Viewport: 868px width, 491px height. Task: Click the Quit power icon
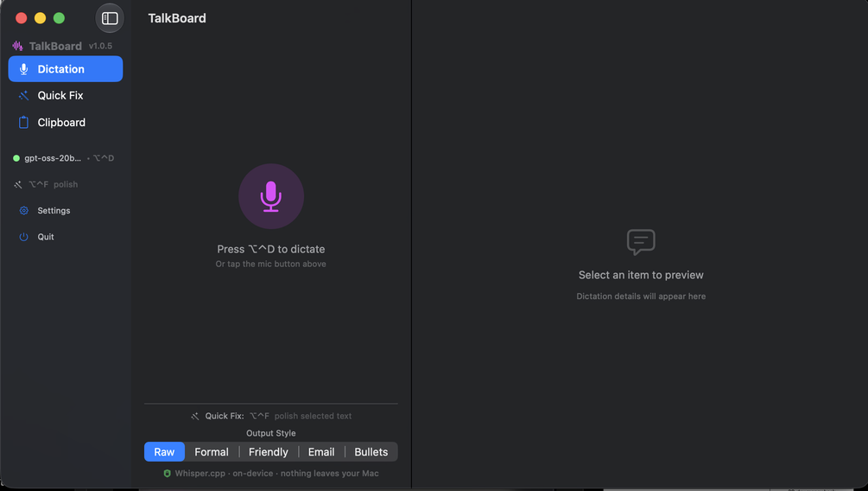(x=24, y=237)
